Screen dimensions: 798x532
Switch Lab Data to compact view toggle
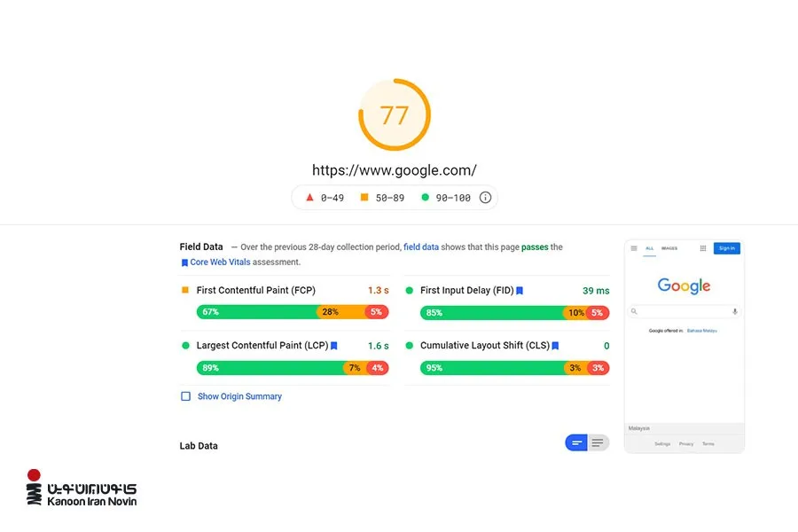[x=576, y=442]
